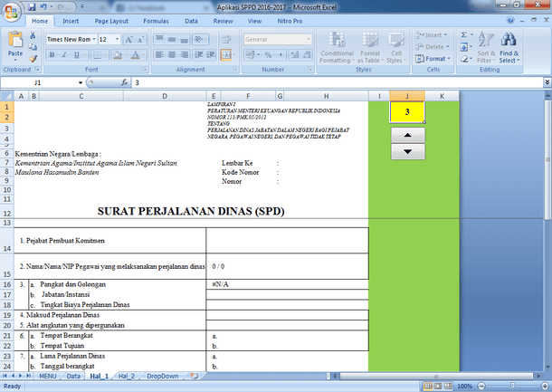
Task: Increase Decimal places
Action: [295, 55]
